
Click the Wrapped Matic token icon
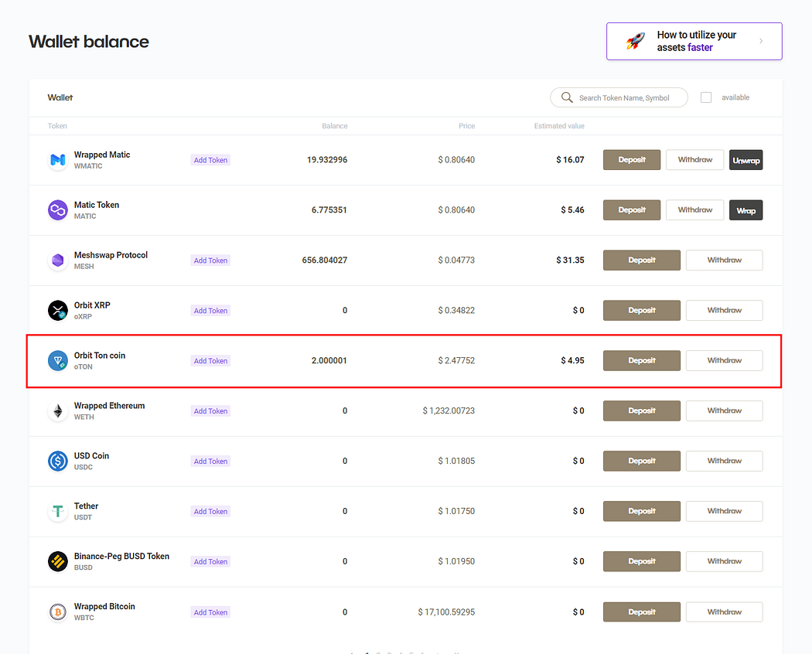click(x=57, y=160)
